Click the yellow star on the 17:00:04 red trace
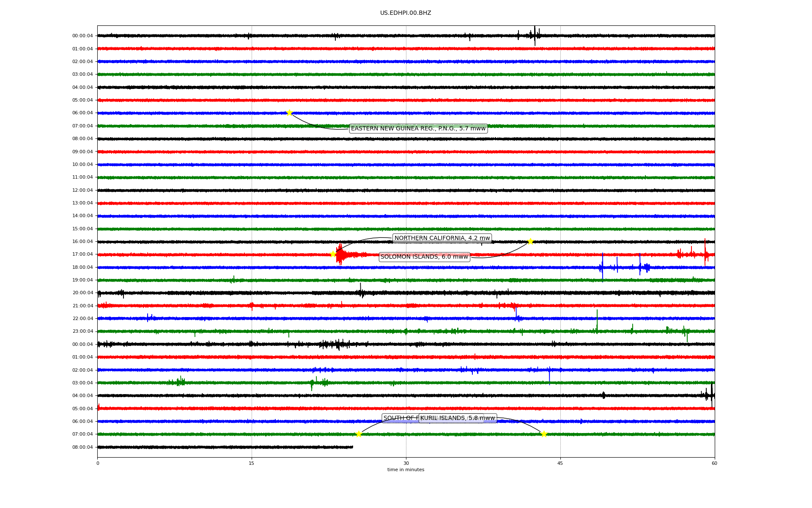Screen dimensions: 812x508 tap(333, 254)
